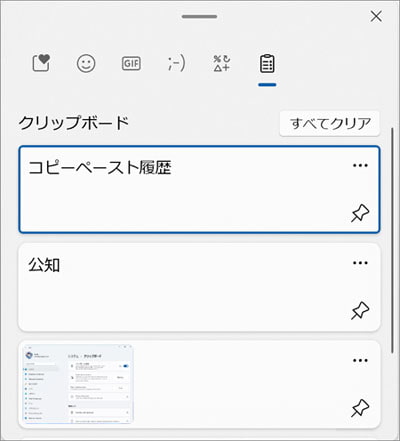Open the symbols tab

point(222,63)
